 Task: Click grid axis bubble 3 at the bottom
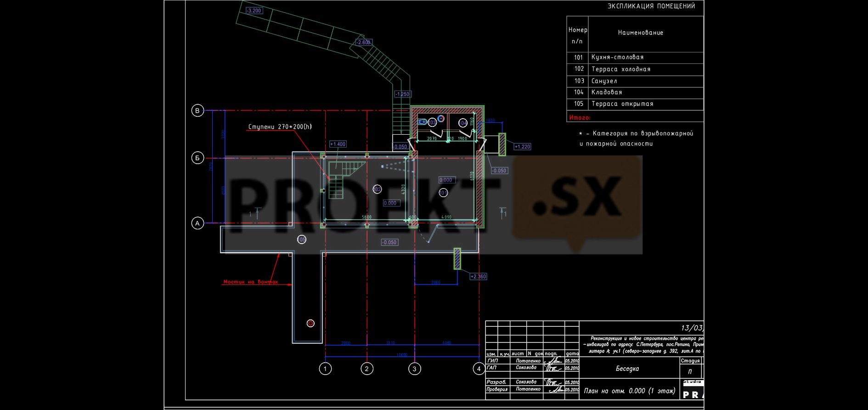coord(415,369)
